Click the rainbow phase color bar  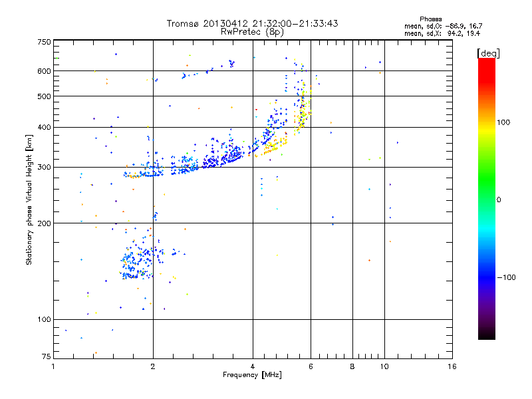point(487,198)
